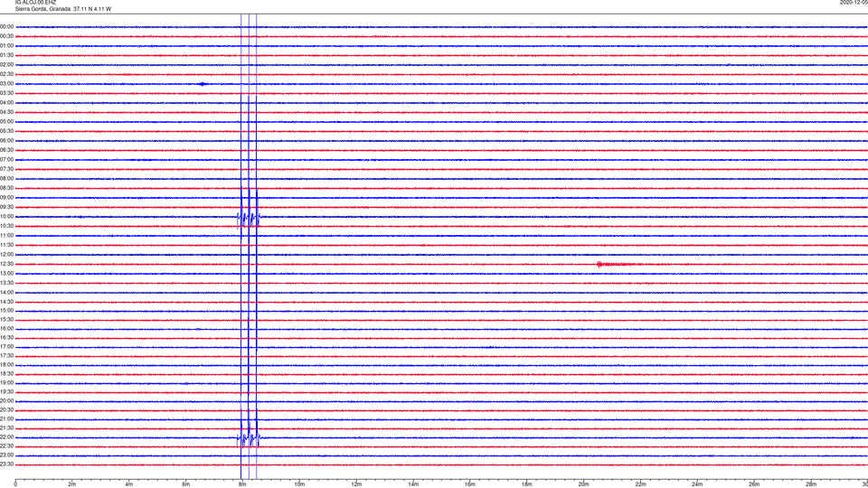Click the 23:30 time label
Screen dimensions: 868x488
6,465
